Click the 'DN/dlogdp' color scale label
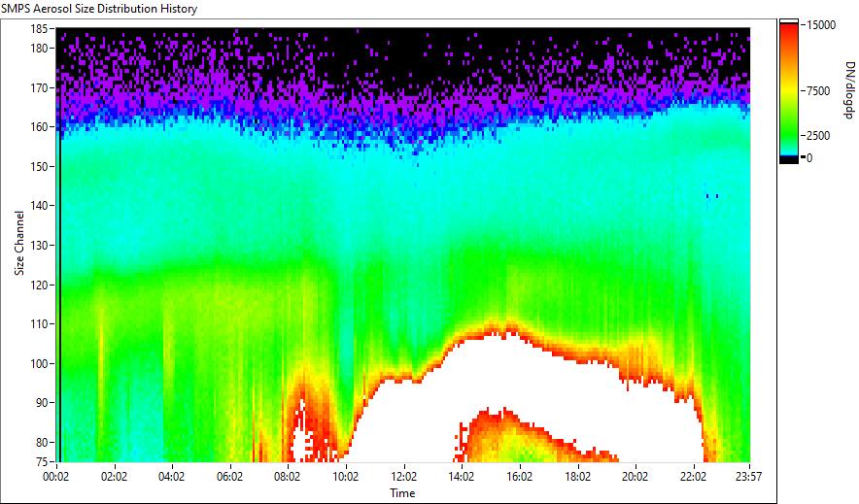This screenshot has height=504, width=859. point(848,90)
